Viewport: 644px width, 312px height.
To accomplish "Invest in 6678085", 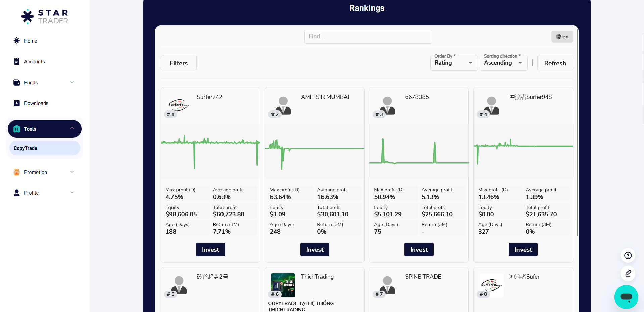I will (419, 250).
